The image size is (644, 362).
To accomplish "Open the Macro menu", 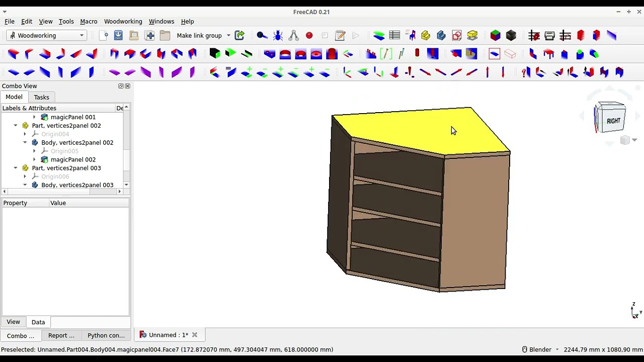I will tap(89, 22).
